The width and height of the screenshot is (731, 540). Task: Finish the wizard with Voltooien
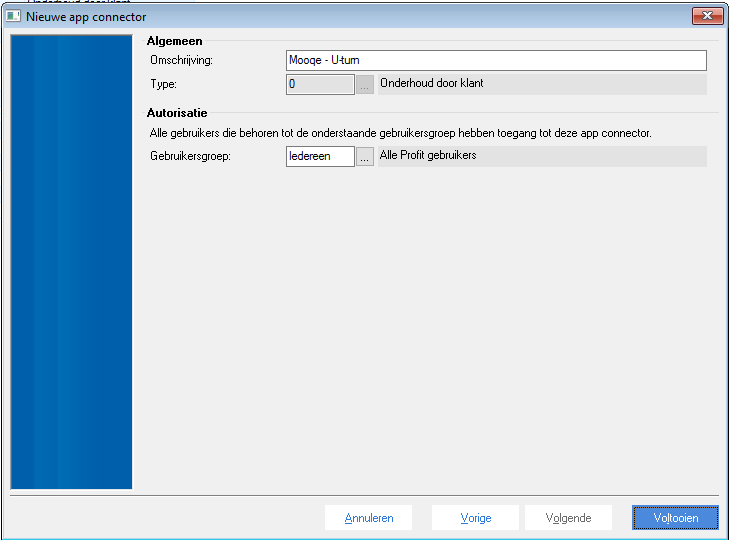point(675,518)
